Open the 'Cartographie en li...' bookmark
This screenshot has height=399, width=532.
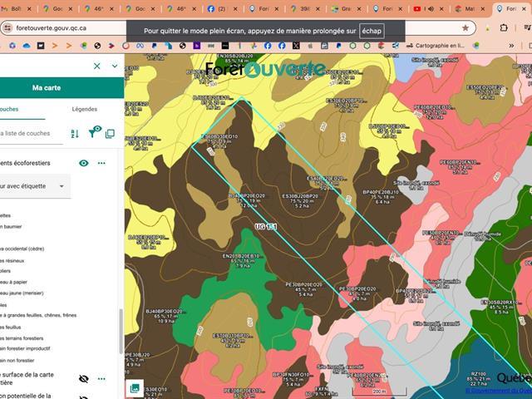[436, 46]
